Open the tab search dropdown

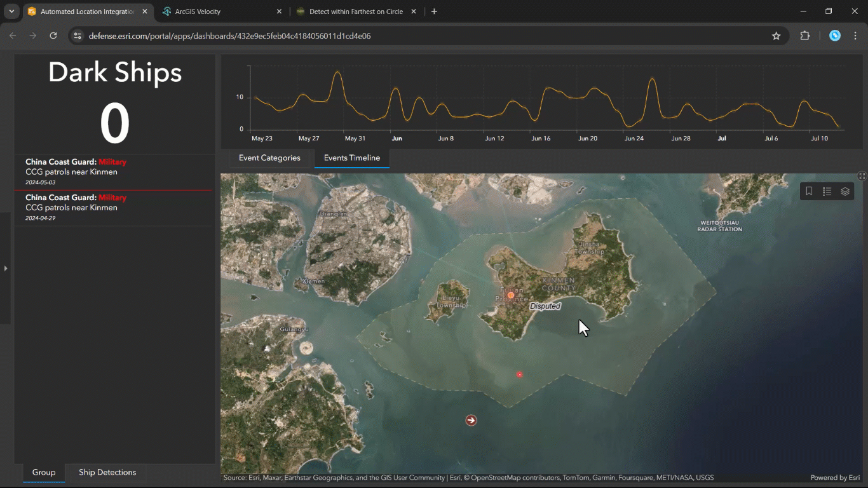click(x=11, y=11)
